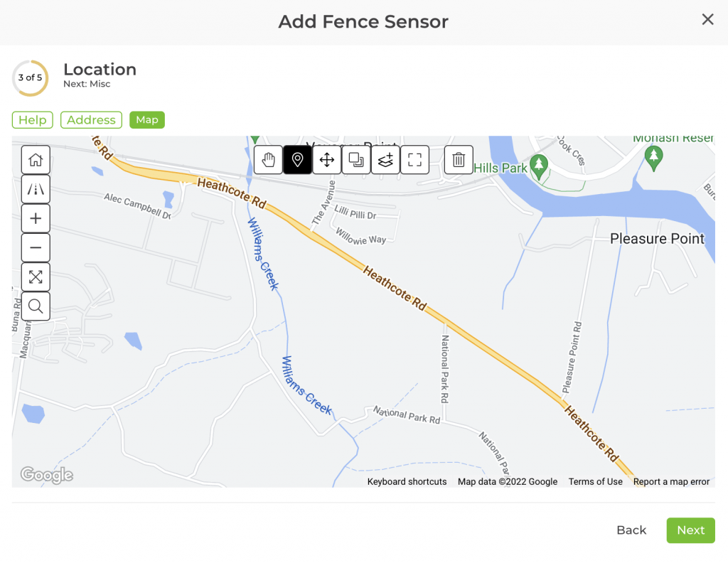Zoom in with the plus button
Viewport: 728px width, 563px height.
[x=36, y=218]
